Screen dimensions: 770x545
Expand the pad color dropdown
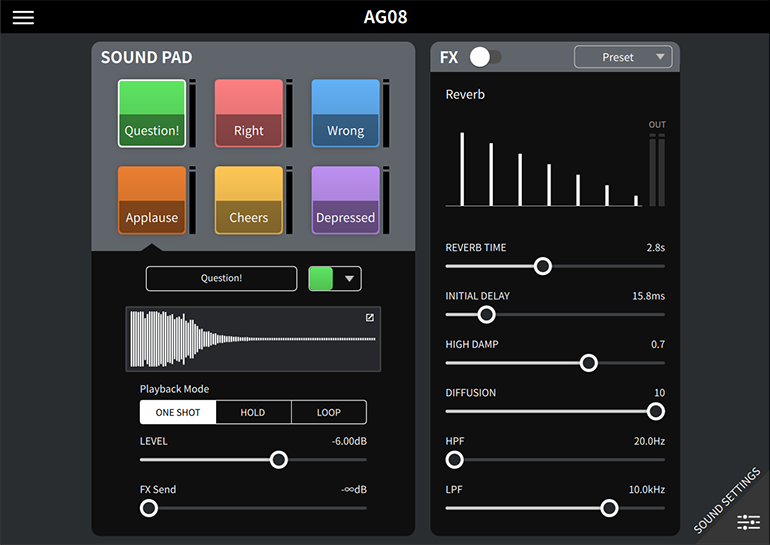click(335, 279)
